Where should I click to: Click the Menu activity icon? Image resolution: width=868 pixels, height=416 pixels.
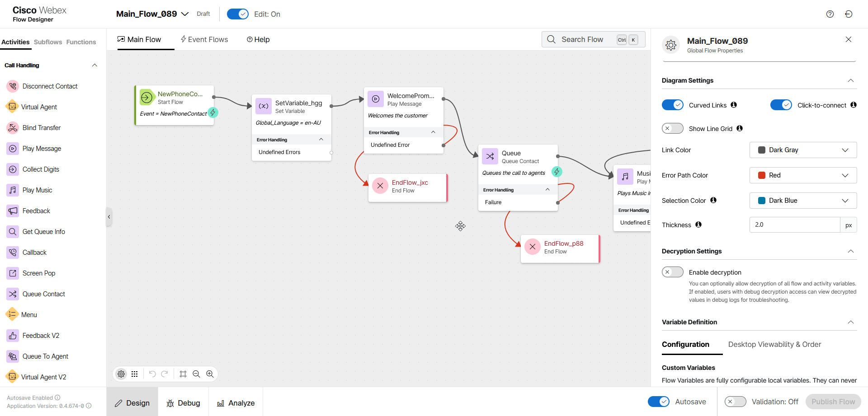12,315
